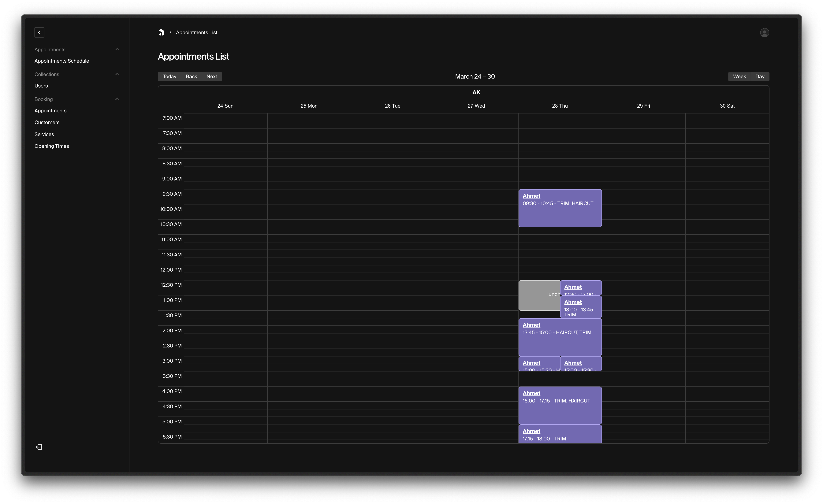The image size is (823, 504).
Task: Click the app logo in the breadcrumb
Action: (x=161, y=32)
